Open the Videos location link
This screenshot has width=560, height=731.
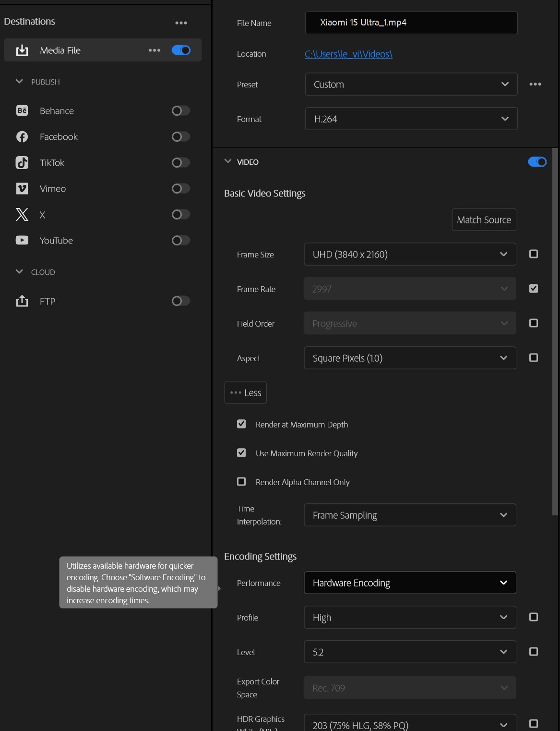pyautogui.click(x=349, y=54)
